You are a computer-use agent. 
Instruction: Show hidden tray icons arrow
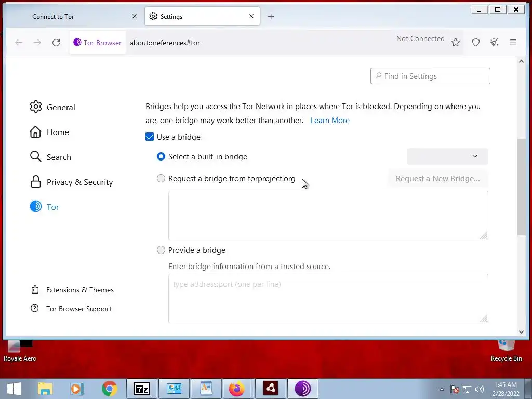pos(442,389)
